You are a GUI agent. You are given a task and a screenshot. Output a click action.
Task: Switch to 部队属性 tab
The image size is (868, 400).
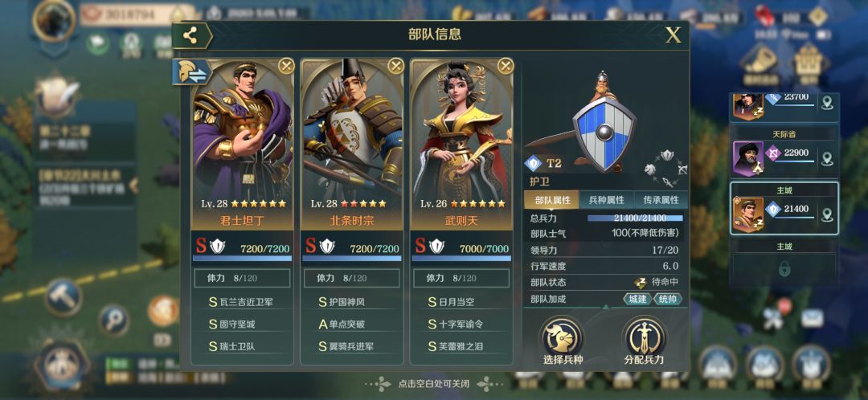(x=552, y=200)
